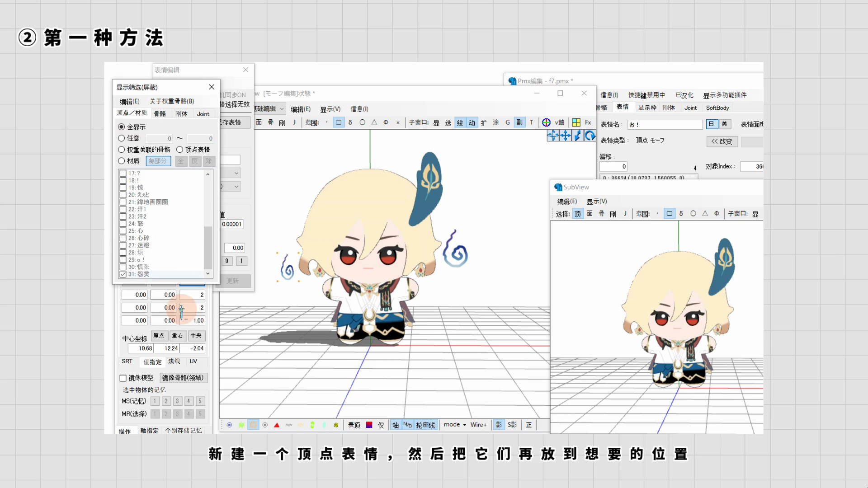Open 信息(I) menu in PmxView window
This screenshot has height=488, width=868.
point(359,109)
